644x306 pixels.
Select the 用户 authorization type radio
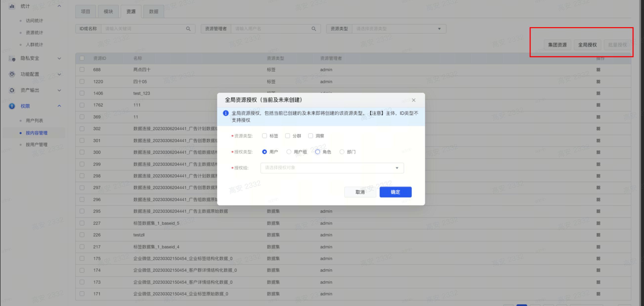tap(264, 152)
